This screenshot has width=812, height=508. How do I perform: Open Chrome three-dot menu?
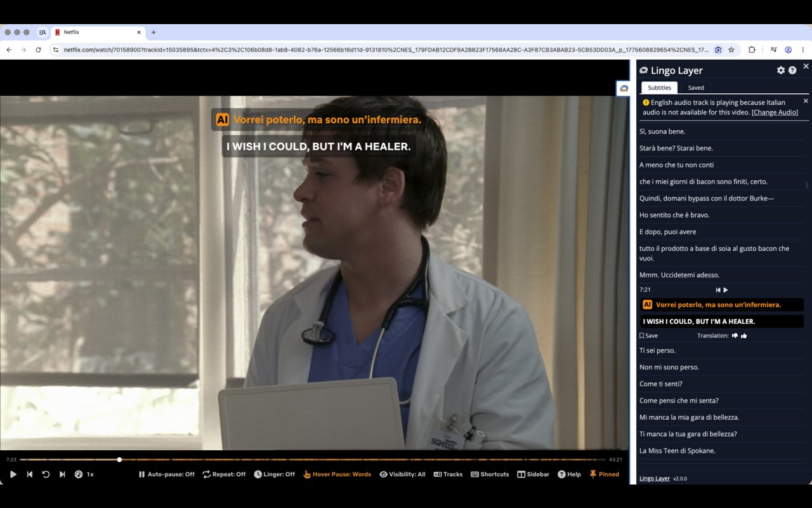pos(803,50)
